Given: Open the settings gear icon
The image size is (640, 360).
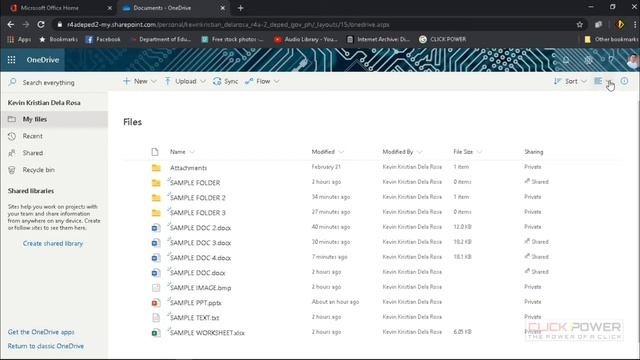Looking at the screenshot, I should point(588,60).
